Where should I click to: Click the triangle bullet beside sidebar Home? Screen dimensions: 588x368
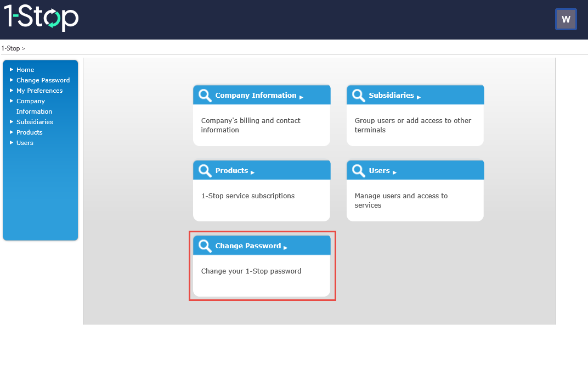point(12,69)
